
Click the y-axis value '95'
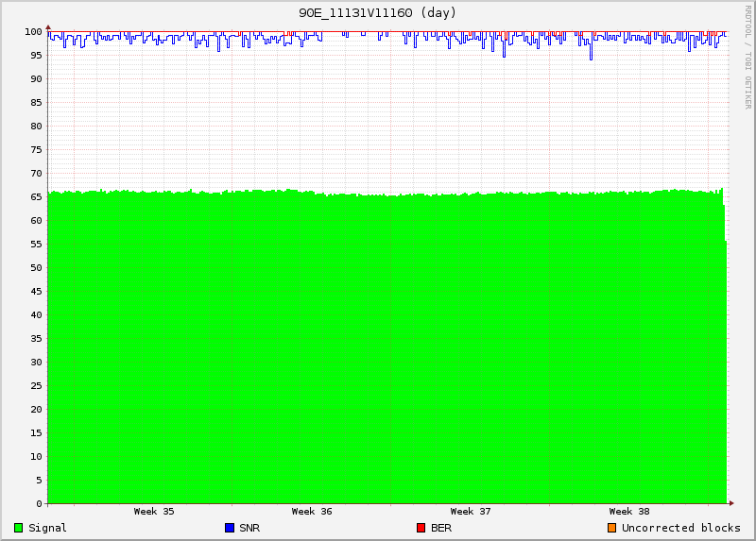click(36, 56)
